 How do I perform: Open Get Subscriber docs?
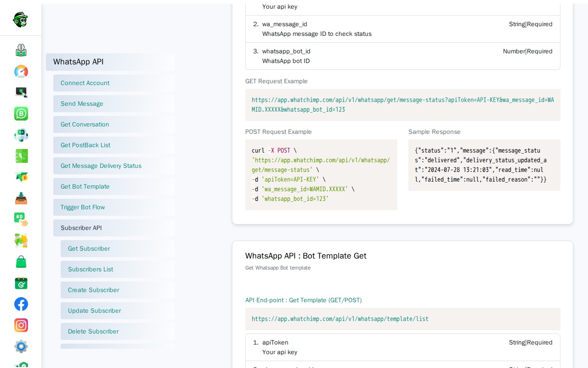pyautogui.click(x=118, y=249)
